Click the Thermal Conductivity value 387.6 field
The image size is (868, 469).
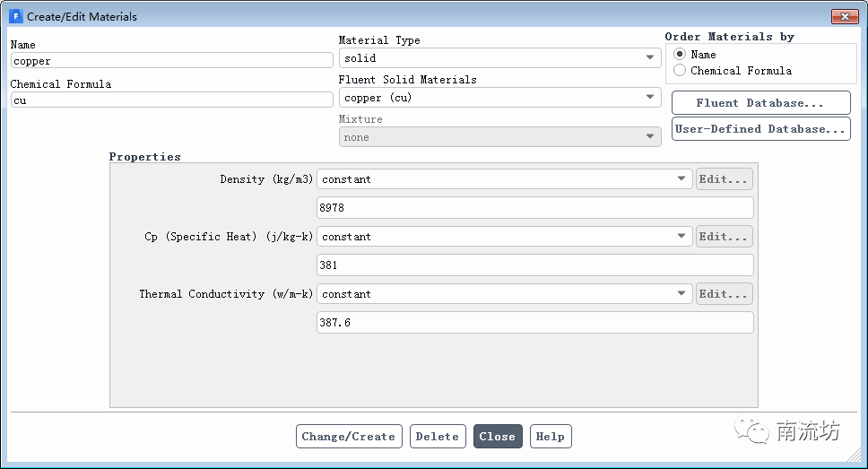(x=534, y=323)
